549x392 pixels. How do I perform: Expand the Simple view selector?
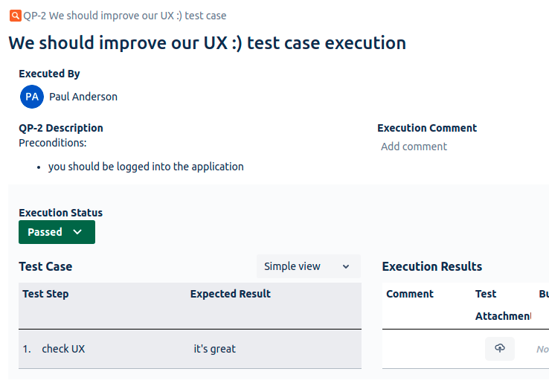[x=309, y=266]
